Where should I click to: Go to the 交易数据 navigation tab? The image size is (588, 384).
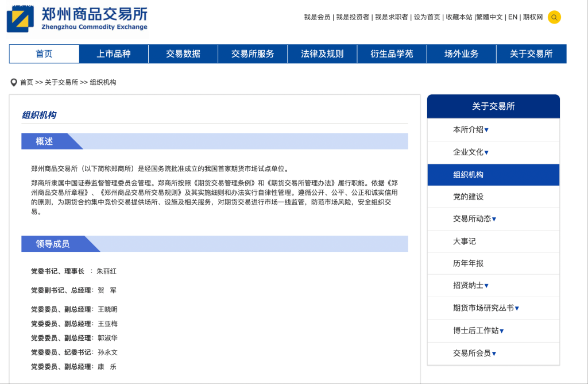(x=183, y=54)
